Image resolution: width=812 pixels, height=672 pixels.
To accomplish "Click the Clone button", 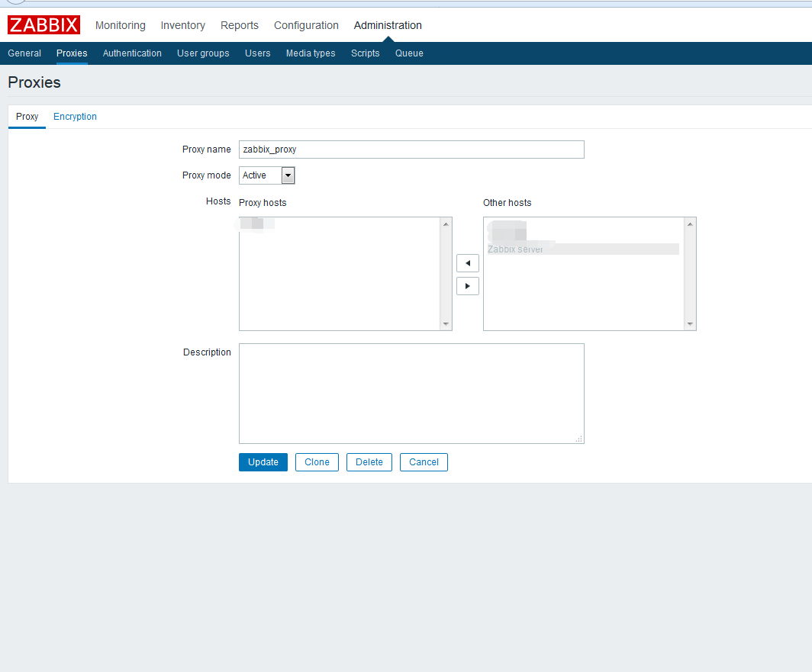I will [317, 462].
